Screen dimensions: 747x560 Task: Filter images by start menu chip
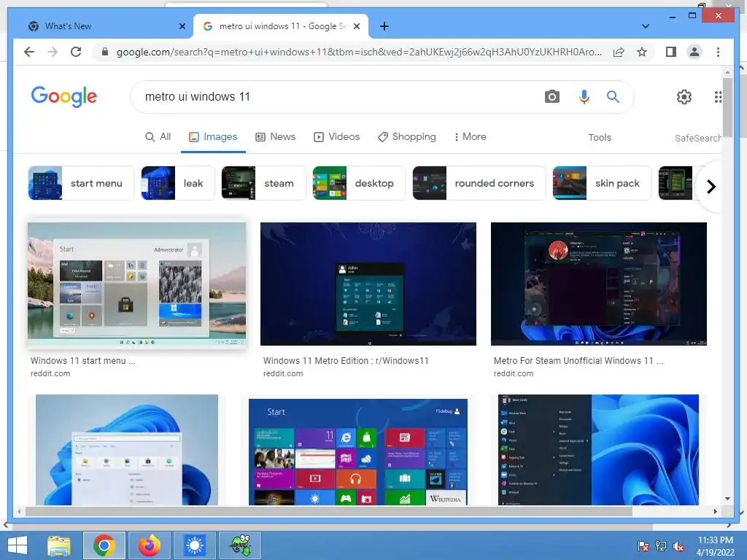(81, 183)
